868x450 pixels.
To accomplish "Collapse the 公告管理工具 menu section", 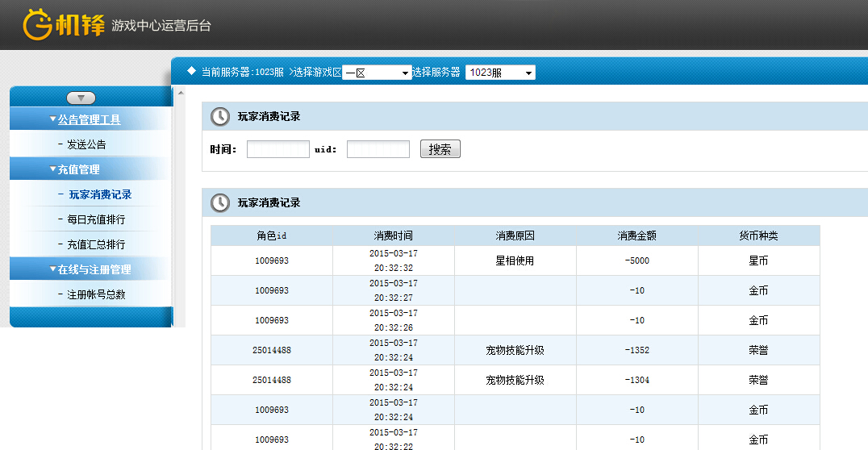I will (x=89, y=119).
